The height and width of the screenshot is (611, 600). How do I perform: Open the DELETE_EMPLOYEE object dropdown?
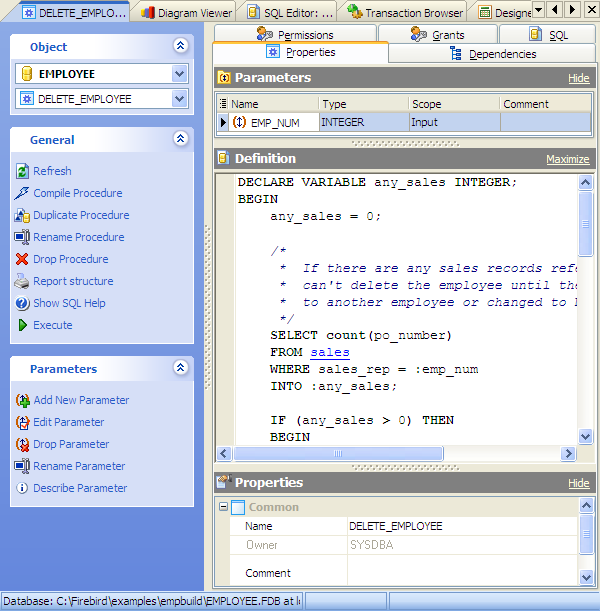click(180, 99)
